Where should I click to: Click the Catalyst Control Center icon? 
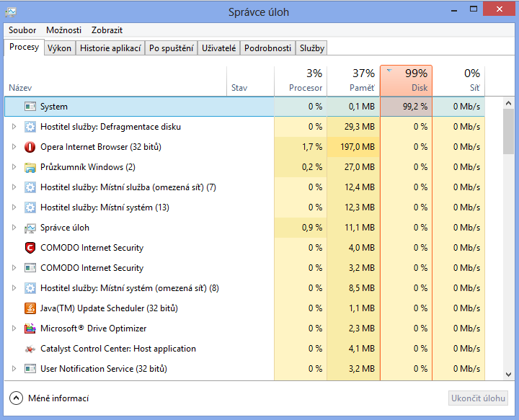click(x=30, y=349)
